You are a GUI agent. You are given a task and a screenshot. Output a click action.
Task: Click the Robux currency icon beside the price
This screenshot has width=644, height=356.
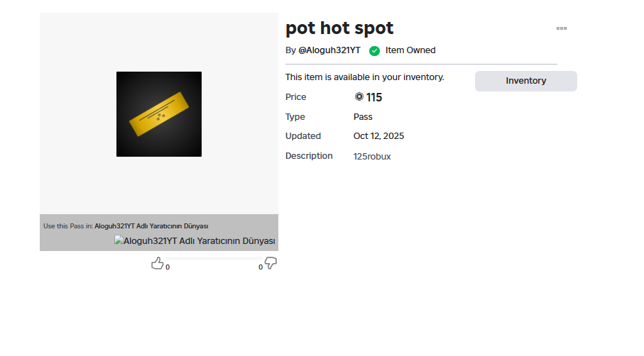tap(359, 97)
